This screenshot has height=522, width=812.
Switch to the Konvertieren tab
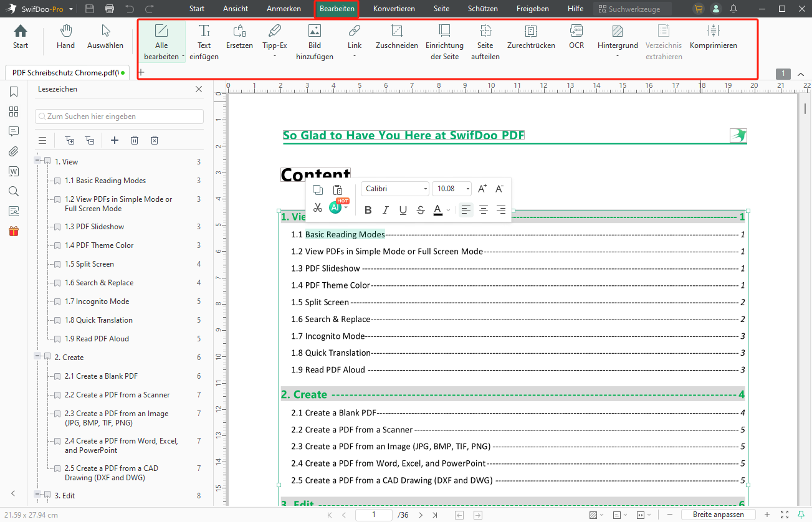point(394,9)
